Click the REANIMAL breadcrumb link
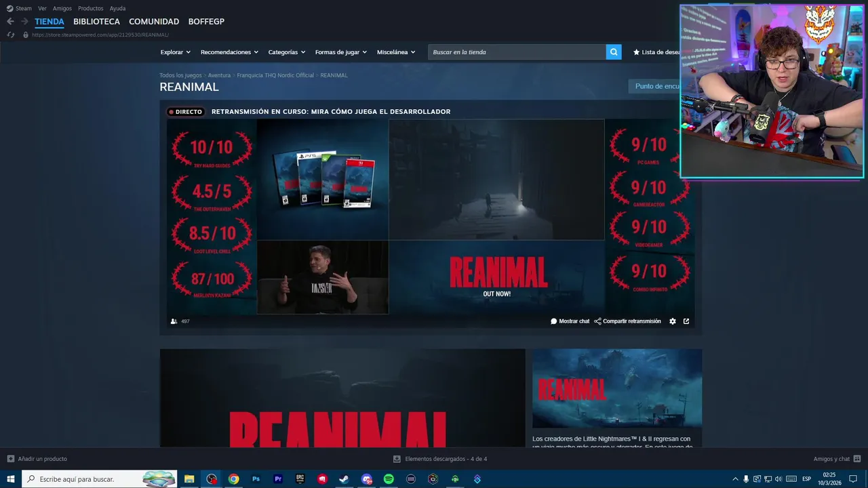868x488 pixels. pyautogui.click(x=334, y=75)
